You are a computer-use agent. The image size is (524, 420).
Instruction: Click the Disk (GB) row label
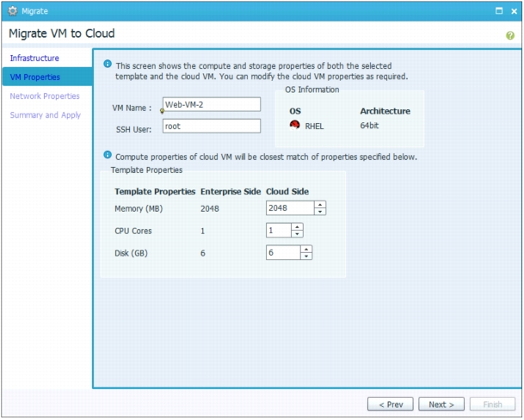coord(132,253)
